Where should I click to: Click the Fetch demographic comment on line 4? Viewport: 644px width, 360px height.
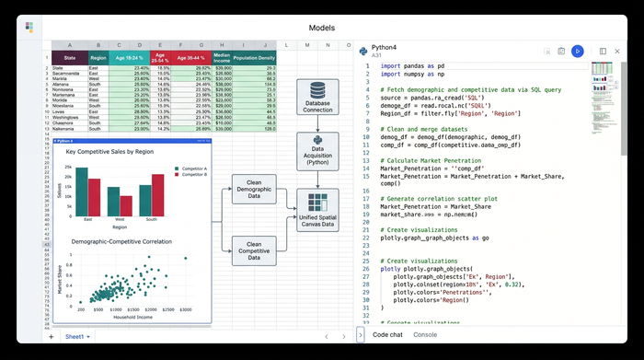[471, 89]
